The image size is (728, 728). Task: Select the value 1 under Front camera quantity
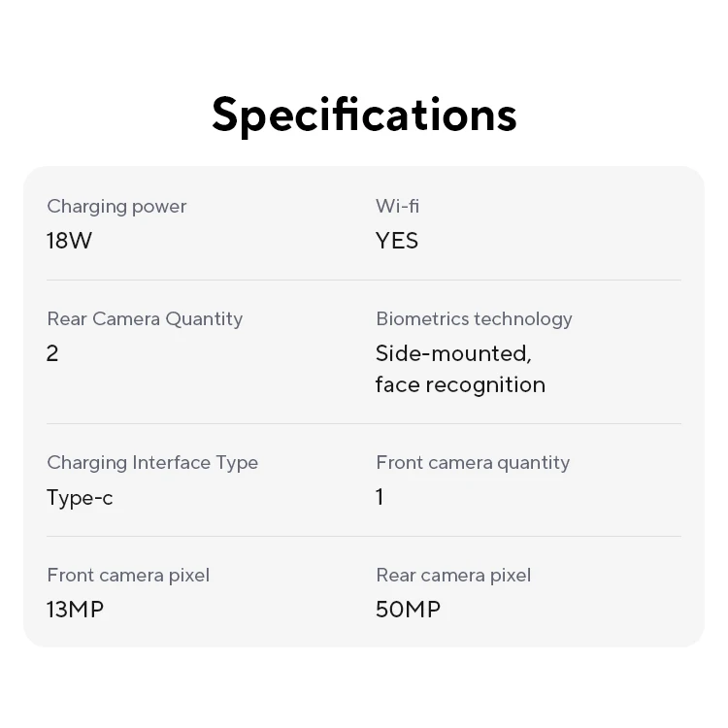click(x=380, y=497)
